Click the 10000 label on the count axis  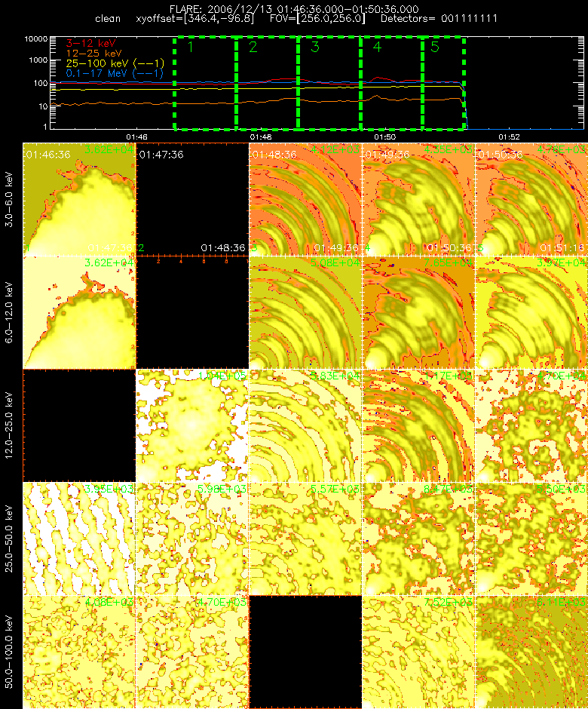36,39
